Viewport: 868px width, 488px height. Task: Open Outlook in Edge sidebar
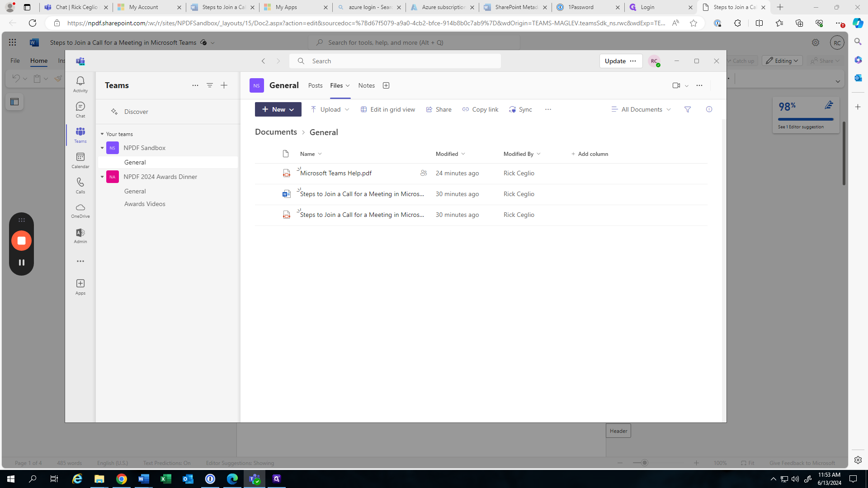point(858,78)
